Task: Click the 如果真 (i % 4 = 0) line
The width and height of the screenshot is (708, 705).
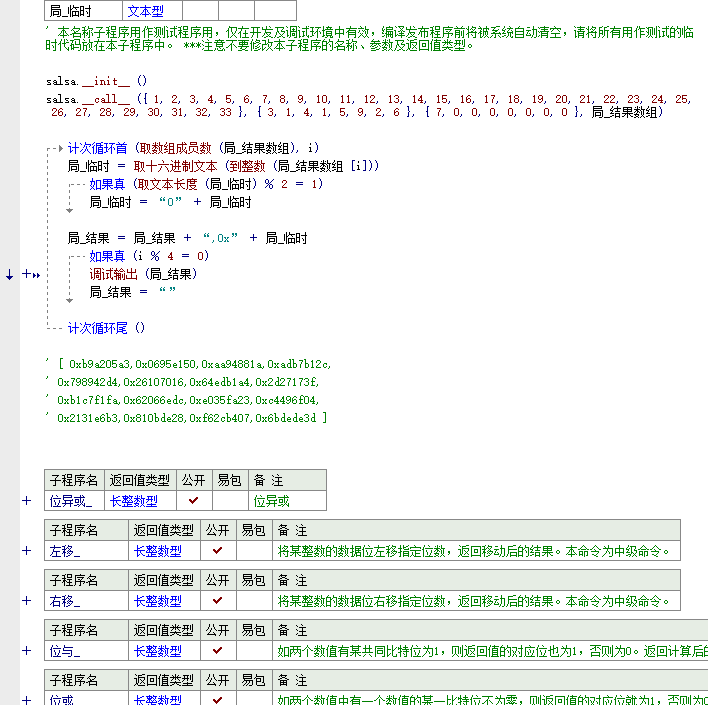Action: pos(149,256)
